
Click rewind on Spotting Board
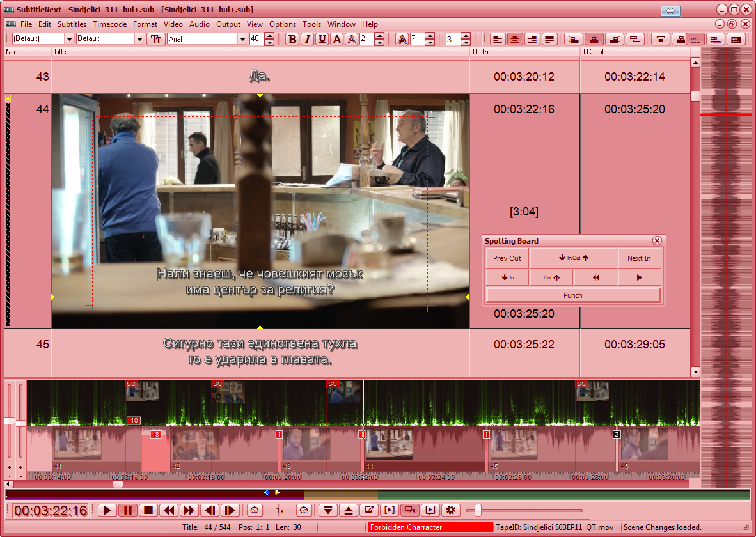click(595, 277)
